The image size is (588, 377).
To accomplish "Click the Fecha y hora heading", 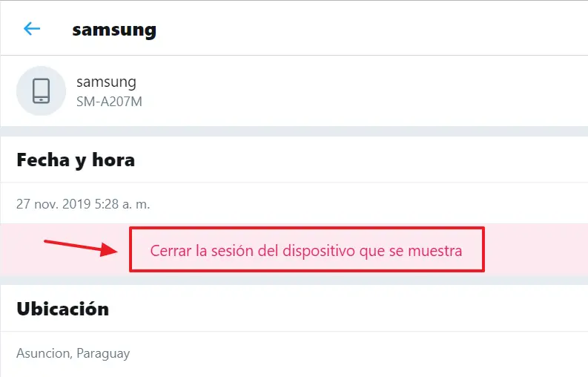I will click(76, 160).
